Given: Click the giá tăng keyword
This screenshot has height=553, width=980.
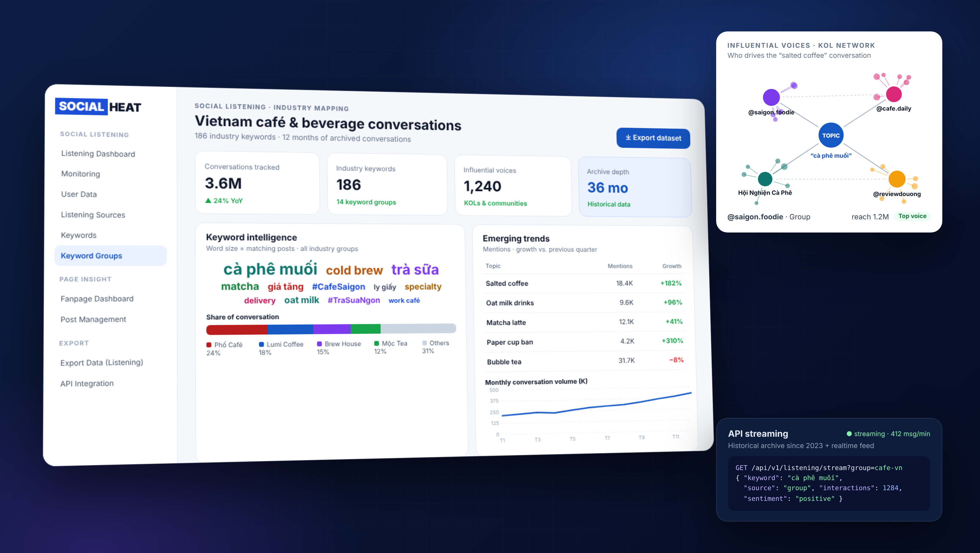Looking at the screenshot, I should click(x=285, y=287).
